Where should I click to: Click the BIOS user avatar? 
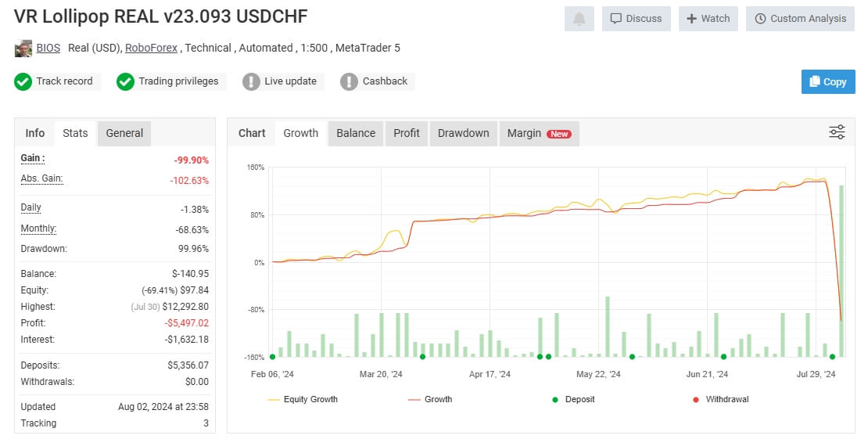point(23,49)
